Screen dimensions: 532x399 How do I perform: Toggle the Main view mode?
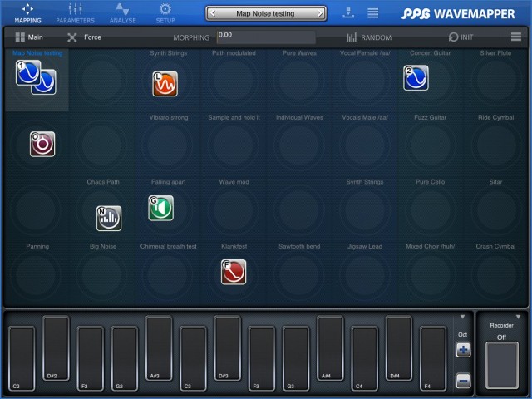28,37
